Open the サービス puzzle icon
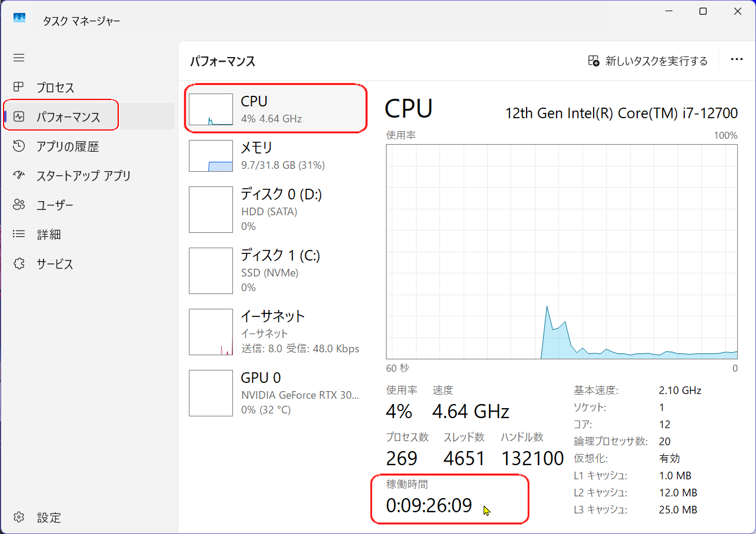Screen dimensions: 756x534 [19, 263]
